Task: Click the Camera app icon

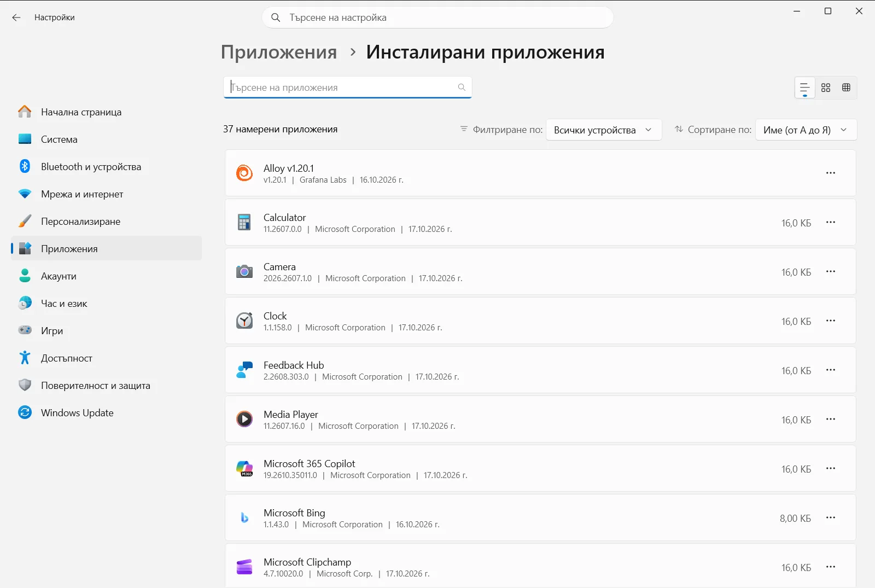Action: pos(244,271)
